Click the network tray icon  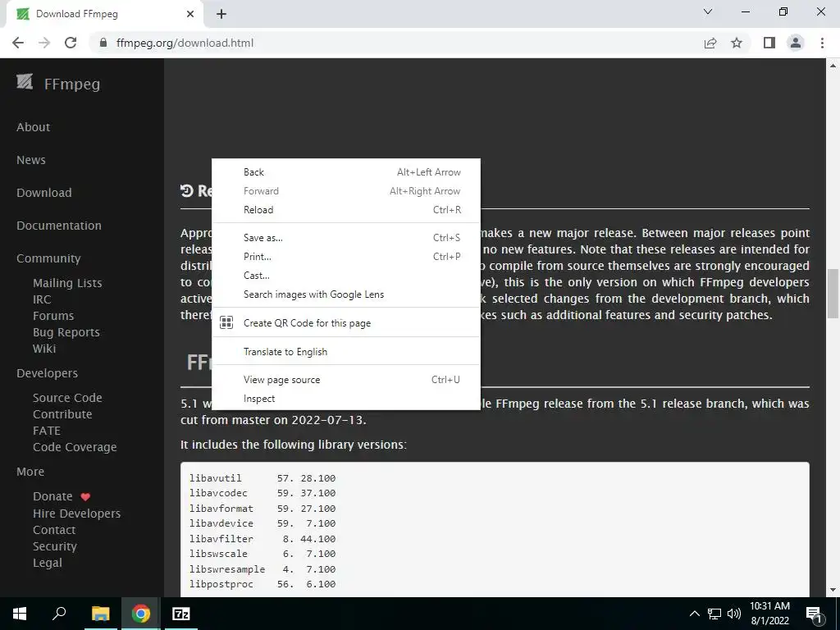(714, 614)
